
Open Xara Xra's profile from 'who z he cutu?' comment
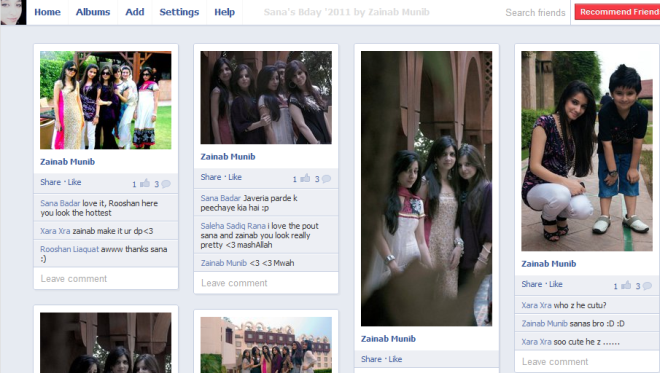(x=536, y=305)
